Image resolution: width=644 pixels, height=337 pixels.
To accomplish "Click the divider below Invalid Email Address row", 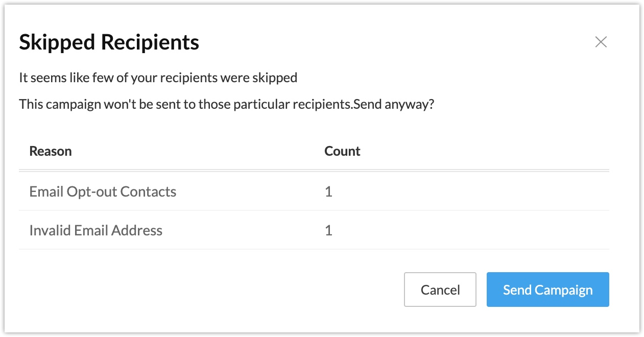I will tap(314, 249).
